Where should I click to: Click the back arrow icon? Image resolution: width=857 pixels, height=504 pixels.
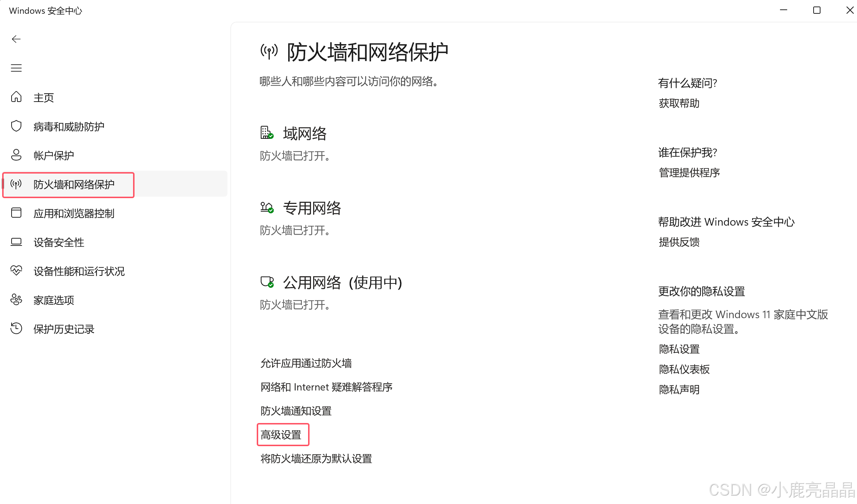pos(16,39)
